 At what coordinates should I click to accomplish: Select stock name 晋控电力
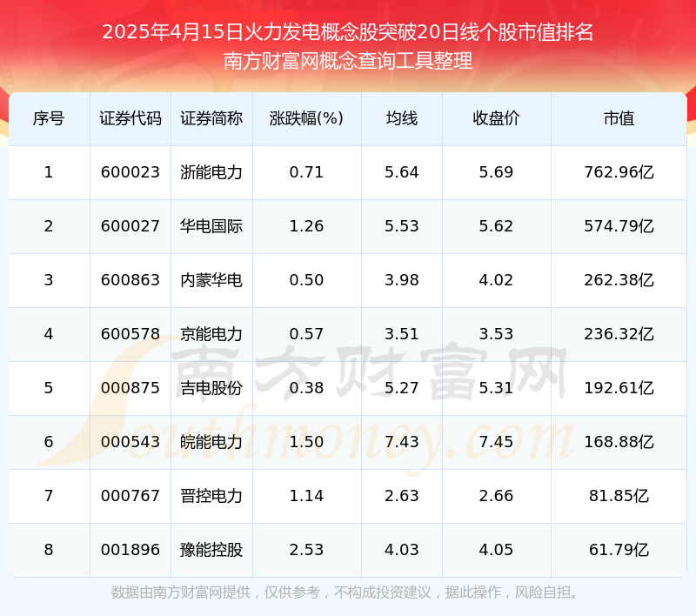pos(211,496)
